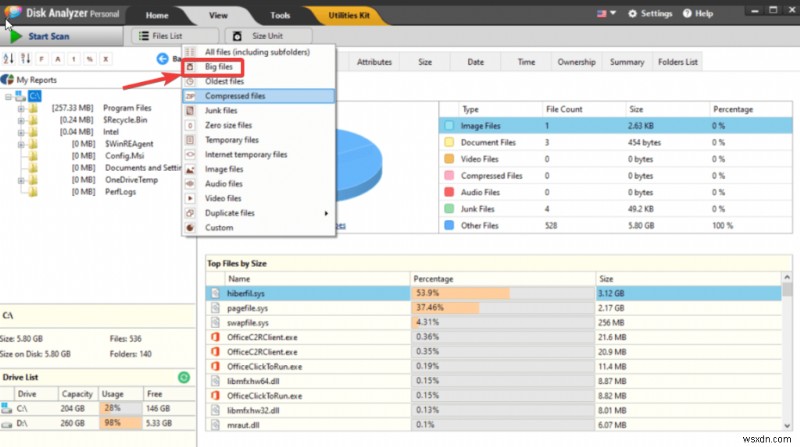This screenshot has height=447, width=800.
Task: Click the Percentage column header in Top Files
Action: (503, 279)
